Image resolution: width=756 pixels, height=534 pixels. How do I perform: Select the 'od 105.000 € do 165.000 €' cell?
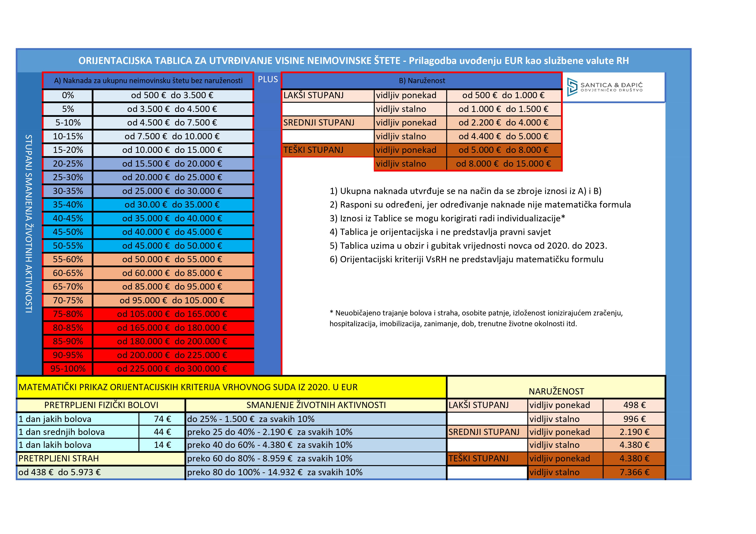(x=172, y=314)
